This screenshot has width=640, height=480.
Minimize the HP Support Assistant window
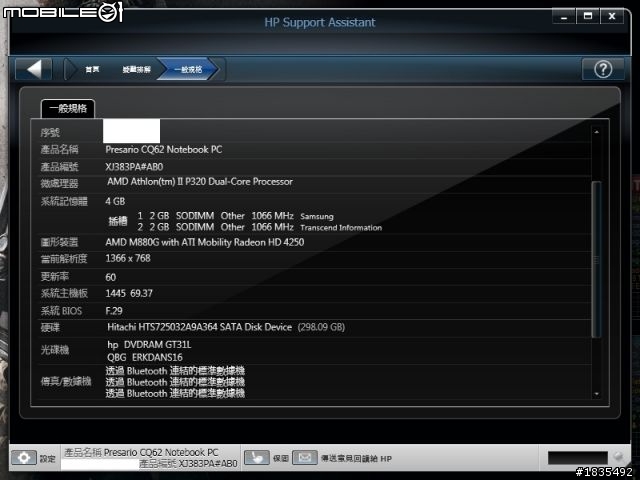click(x=564, y=17)
